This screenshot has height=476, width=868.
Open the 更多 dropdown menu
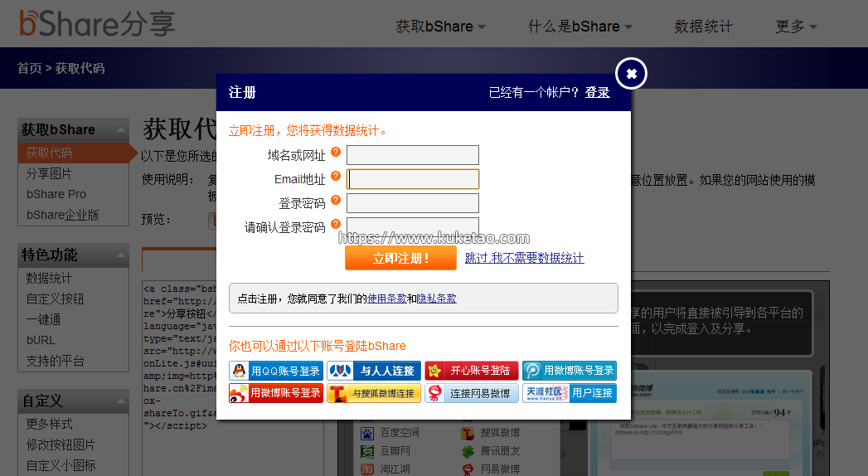tap(796, 26)
